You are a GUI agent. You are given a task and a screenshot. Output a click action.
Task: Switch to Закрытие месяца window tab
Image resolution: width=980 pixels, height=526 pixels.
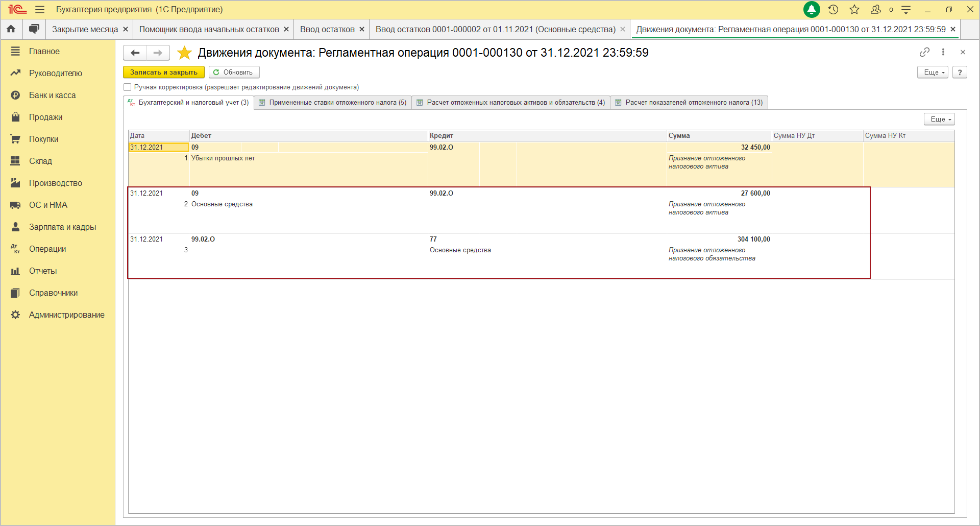85,30
